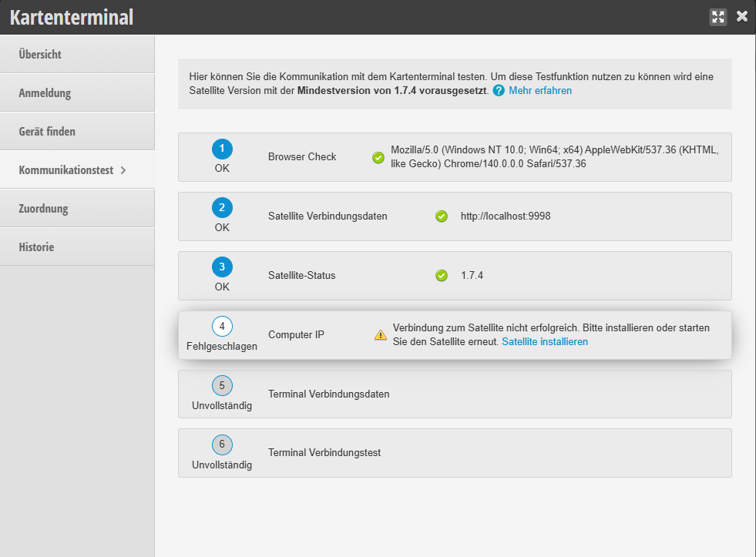
Task: Click the orange warning triangle for Computer IP
Action: [x=381, y=335]
